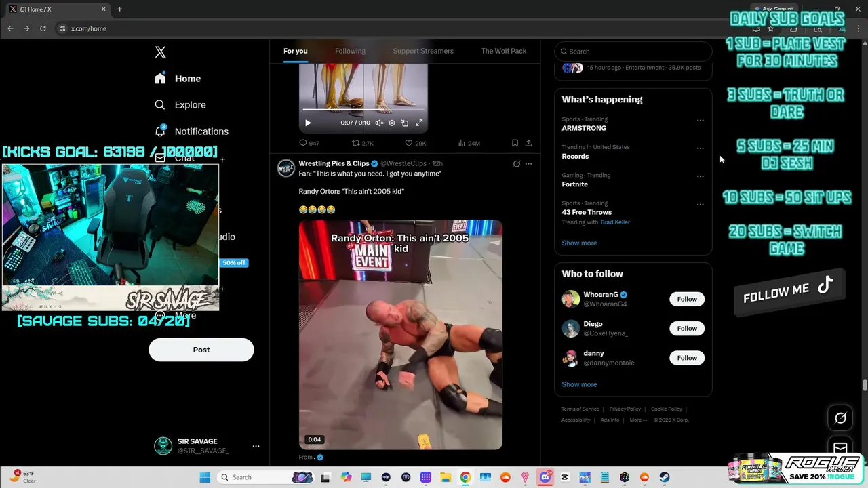Open options for Fortnite trend

(701, 176)
